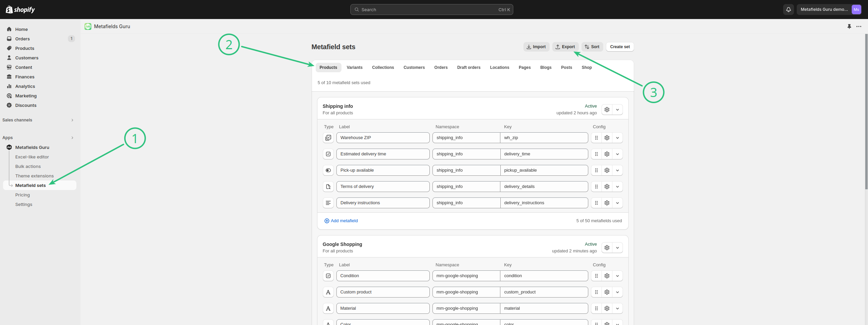This screenshot has height=325, width=868.
Task: Expand the Sales channels section
Action: pyautogui.click(x=72, y=120)
